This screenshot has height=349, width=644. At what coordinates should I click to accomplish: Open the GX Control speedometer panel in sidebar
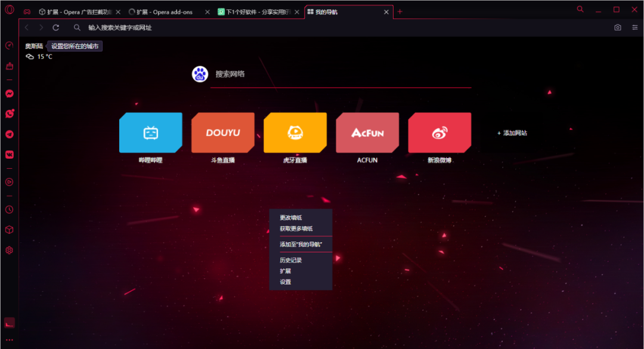point(9,45)
